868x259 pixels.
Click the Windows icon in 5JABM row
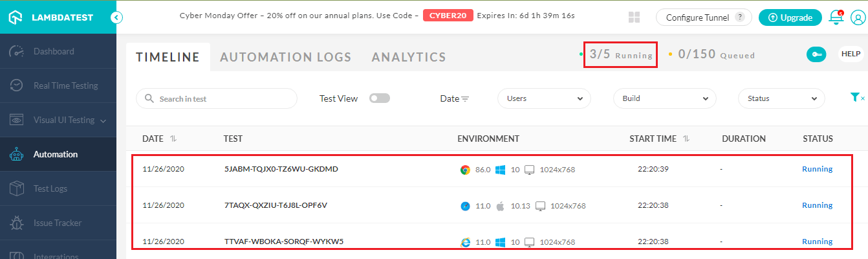click(x=500, y=170)
